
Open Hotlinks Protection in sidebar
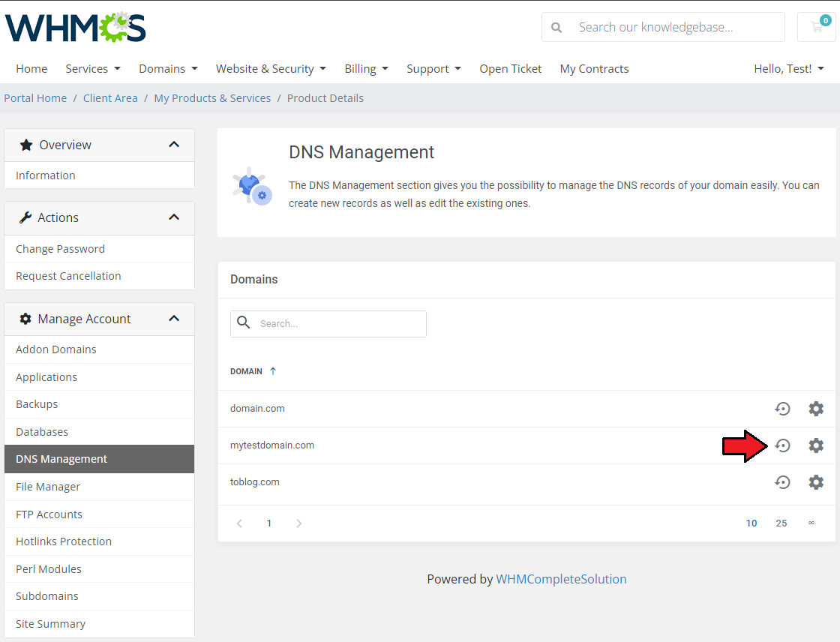tap(99, 541)
